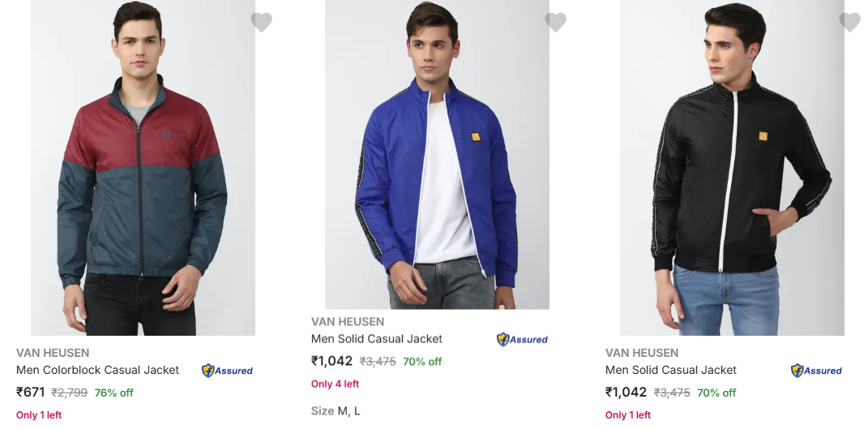Wishlist the blue solid casual jacket

[x=555, y=23]
